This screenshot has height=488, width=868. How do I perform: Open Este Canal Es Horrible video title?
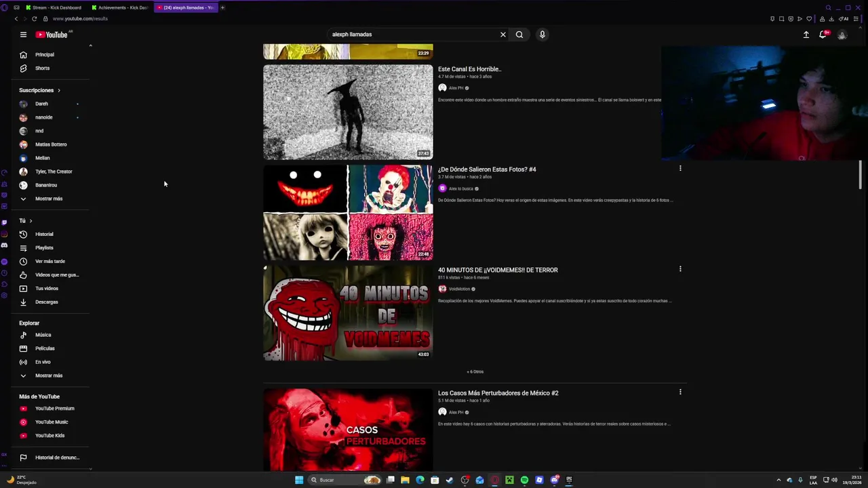pos(469,69)
